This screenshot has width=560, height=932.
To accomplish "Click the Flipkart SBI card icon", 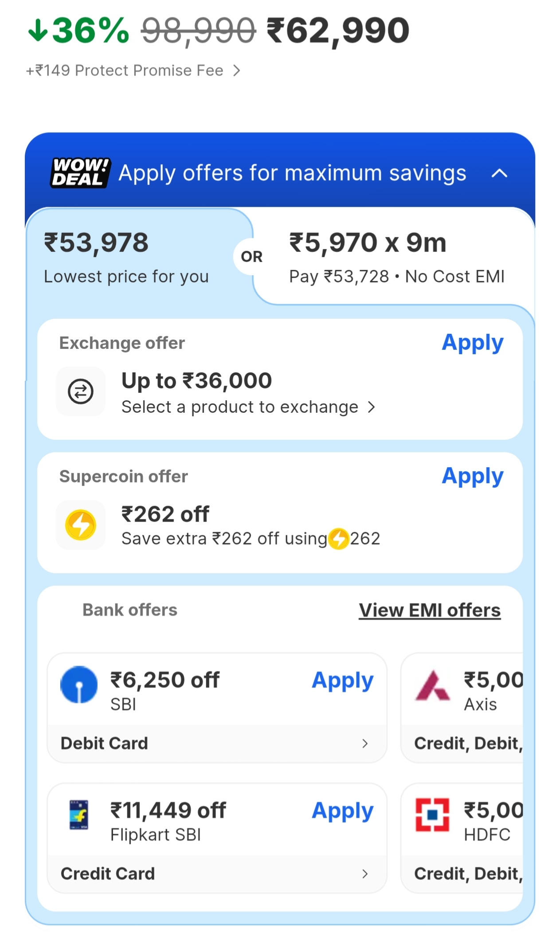I will click(79, 815).
